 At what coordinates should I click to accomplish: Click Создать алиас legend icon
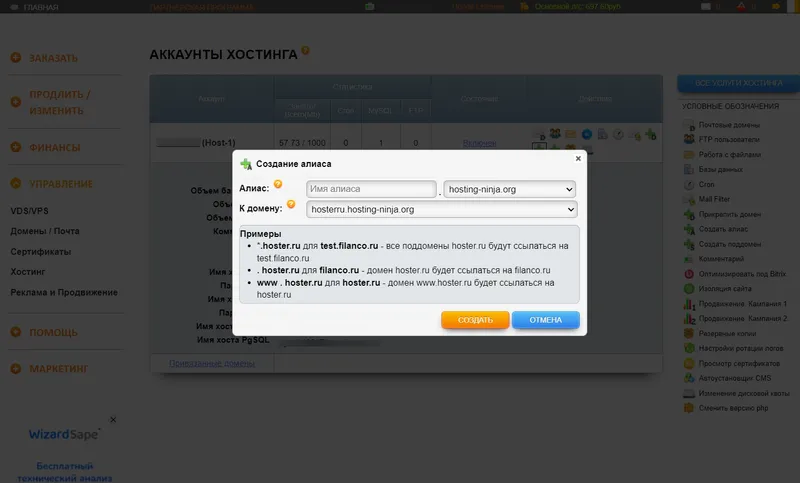pyautogui.click(x=689, y=230)
